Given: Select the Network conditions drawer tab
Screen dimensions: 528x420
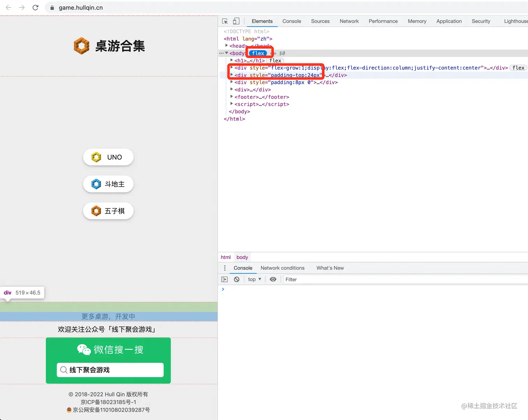Looking at the screenshot, I should (283, 268).
